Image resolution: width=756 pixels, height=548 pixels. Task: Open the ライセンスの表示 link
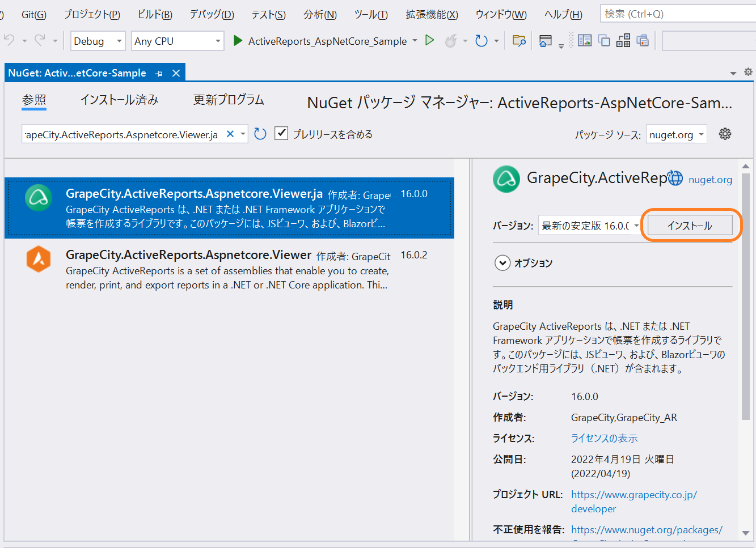point(604,438)
